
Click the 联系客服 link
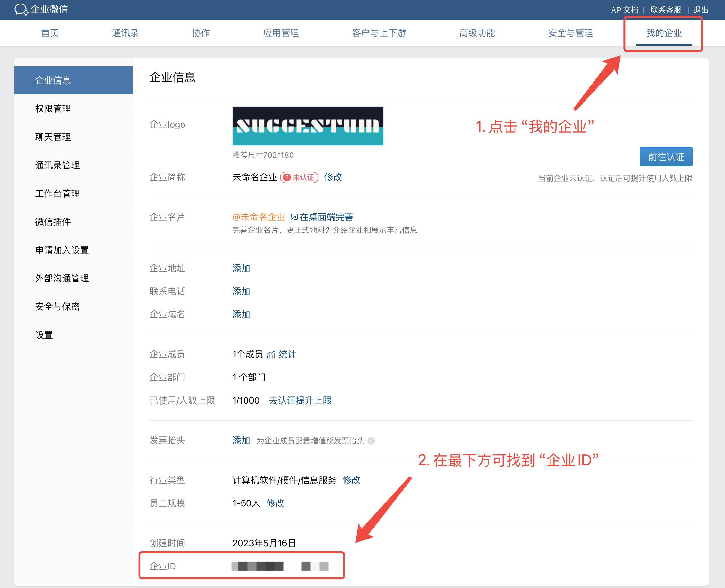coord(666,10)
